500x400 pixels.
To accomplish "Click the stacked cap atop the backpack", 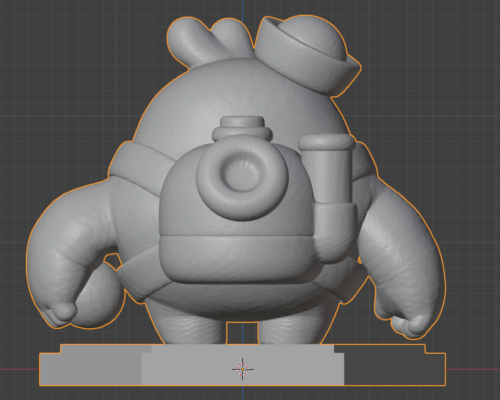I will (242, 128).
